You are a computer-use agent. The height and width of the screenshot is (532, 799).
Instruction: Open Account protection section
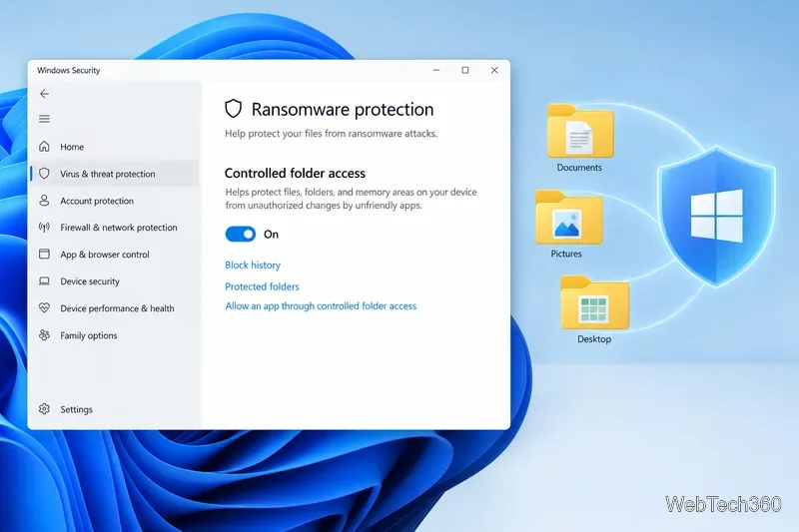tap(115, 201)
